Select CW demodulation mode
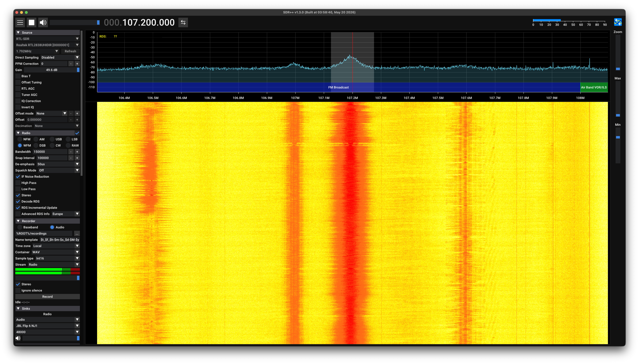The image size is (639, 364). coord(52,146)
